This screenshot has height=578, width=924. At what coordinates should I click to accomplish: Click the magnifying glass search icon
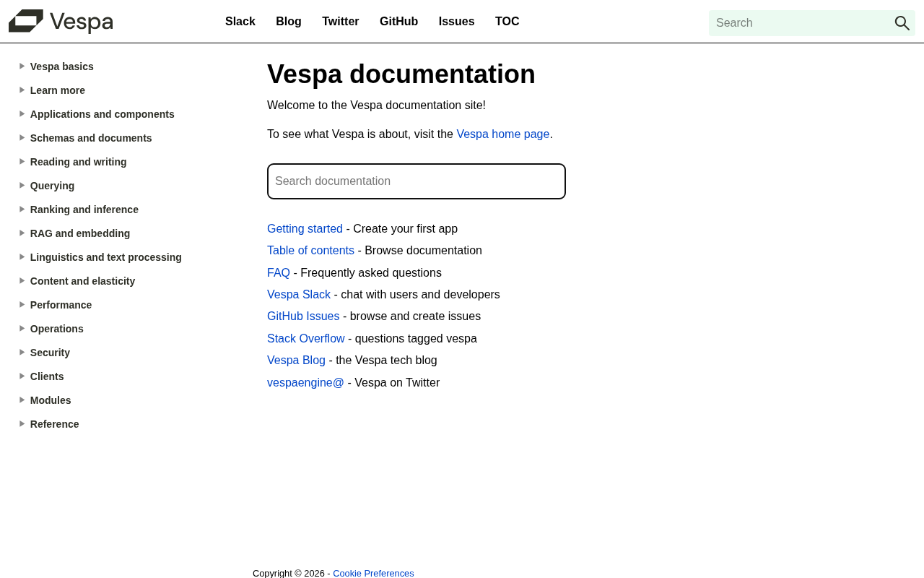pos(902,23)
